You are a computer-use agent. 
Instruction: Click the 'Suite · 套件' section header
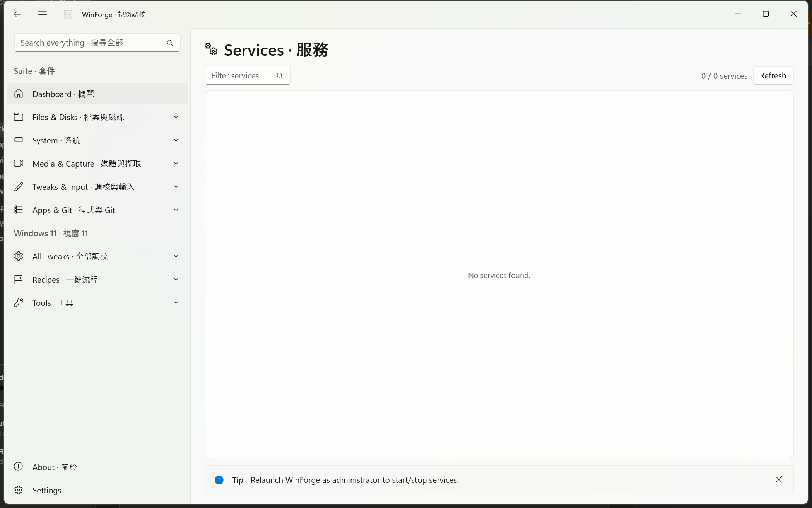click(34, 71)
